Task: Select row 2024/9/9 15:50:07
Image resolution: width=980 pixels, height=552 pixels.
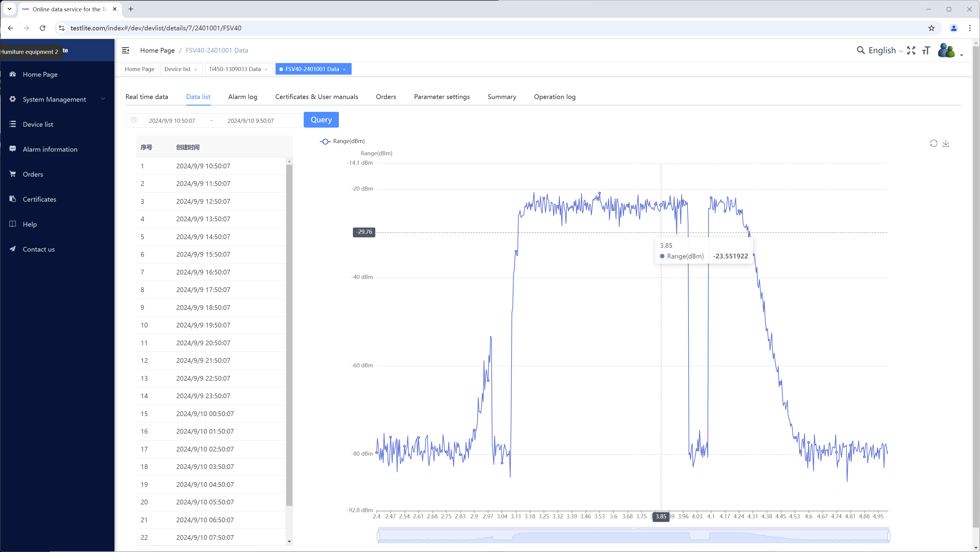Action: click(x=211, y=254)
